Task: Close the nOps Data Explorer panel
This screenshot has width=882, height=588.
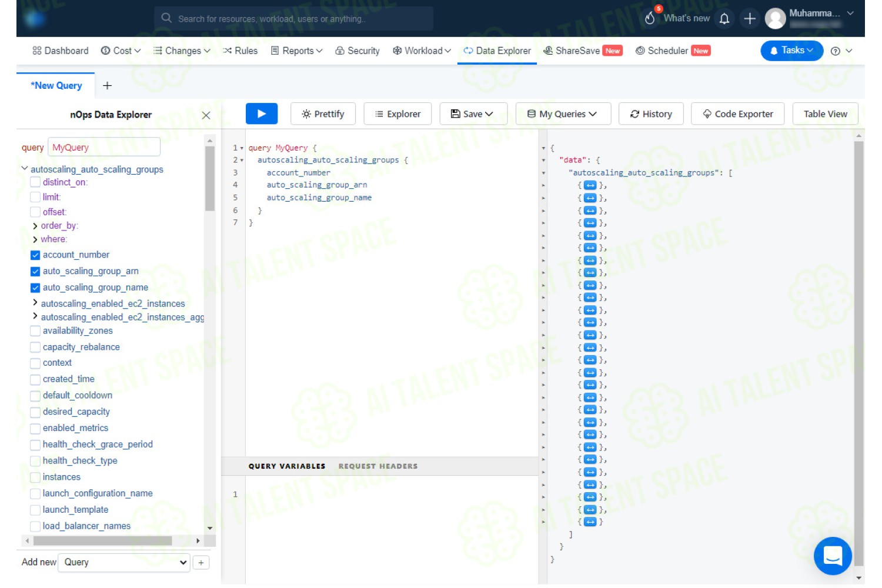Action: (x=206, y=115)
